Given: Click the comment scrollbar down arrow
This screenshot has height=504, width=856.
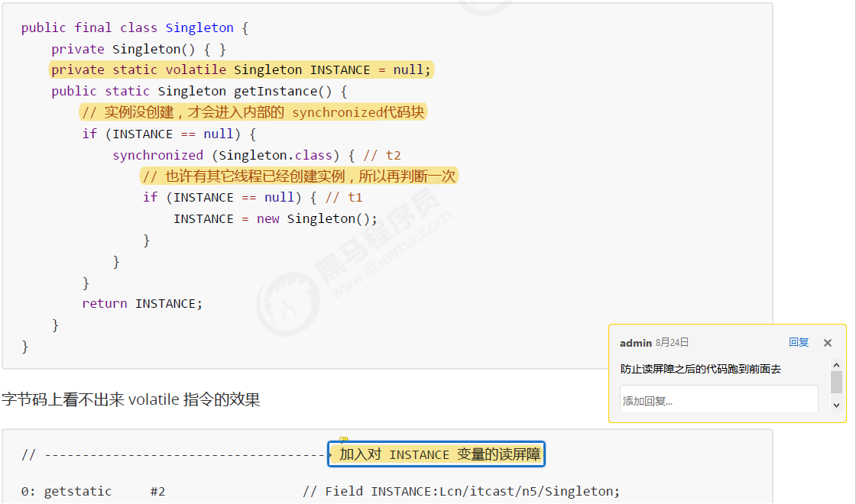Looking at the screenshot, I should pyautogui.click(x=836, y=405).
